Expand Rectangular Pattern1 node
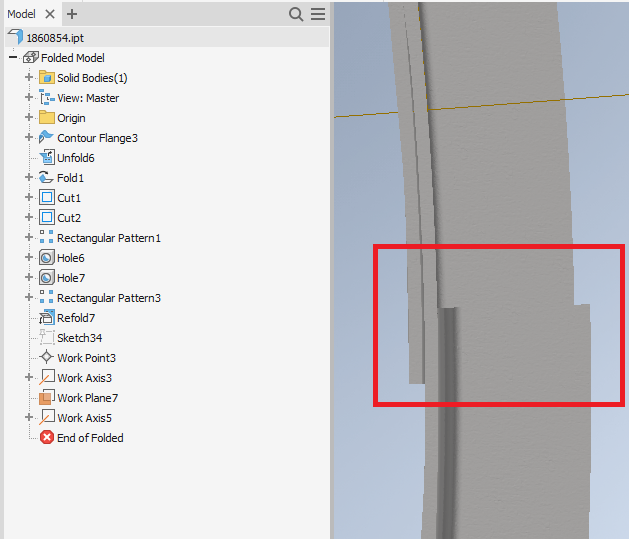 [29, 237]
